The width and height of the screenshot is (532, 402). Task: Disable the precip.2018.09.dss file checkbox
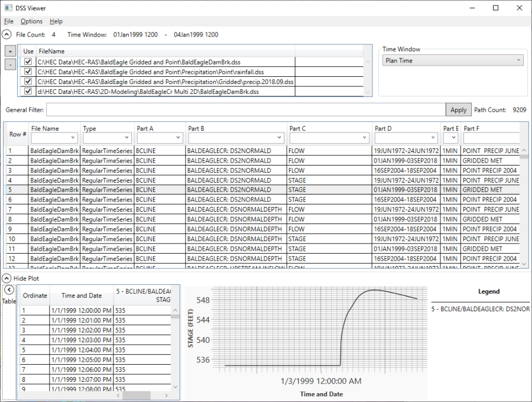pyautogui.click(x=28, y=82)
